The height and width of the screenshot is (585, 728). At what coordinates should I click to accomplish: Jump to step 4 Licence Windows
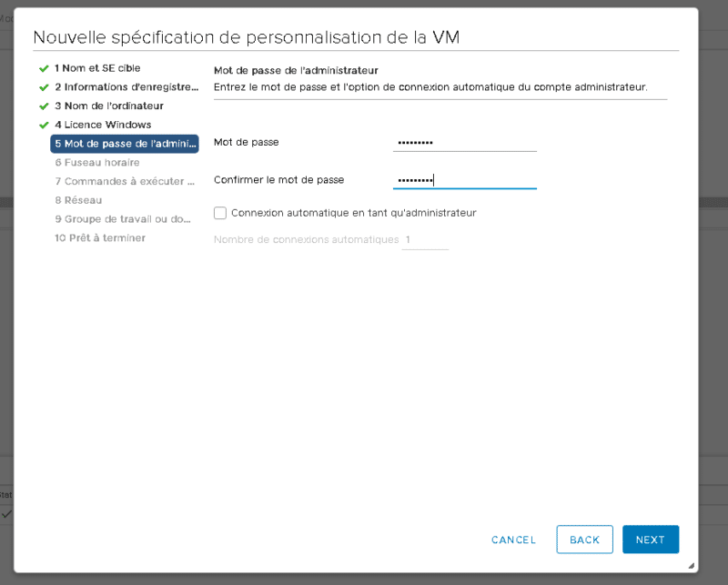pos(103,125)
